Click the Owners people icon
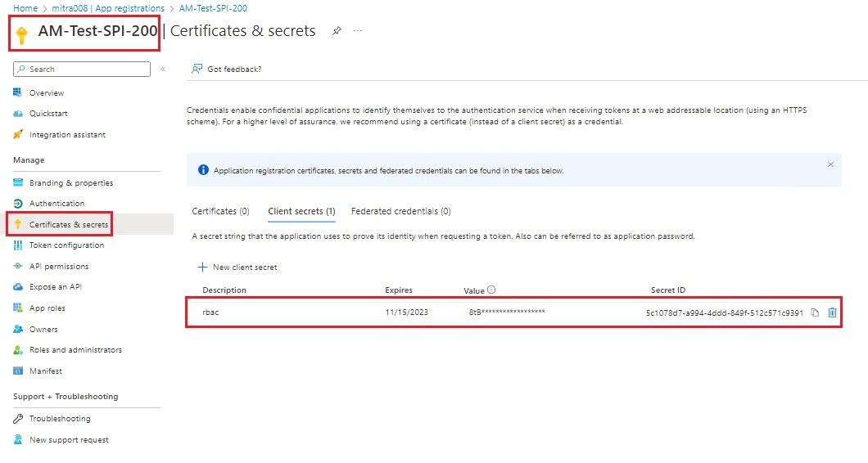 click(x=18, y=329)
